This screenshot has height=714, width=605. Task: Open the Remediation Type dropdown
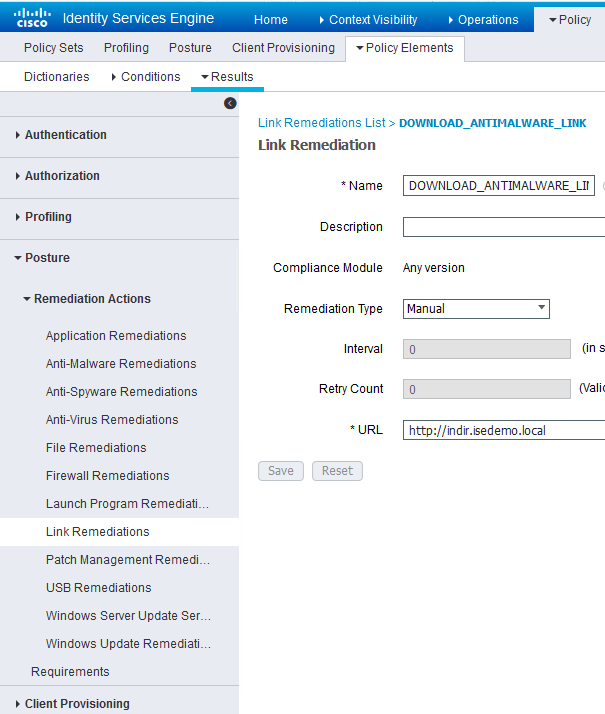pos(476,309)
